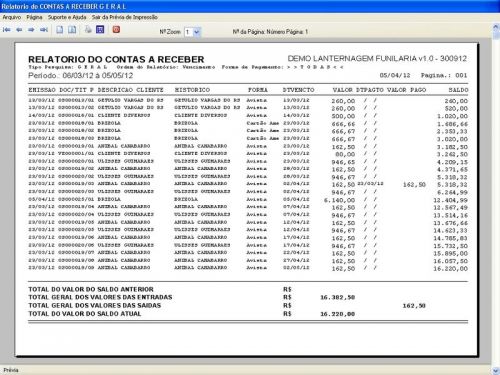500x375 pixels.
Task: Click the DTVENCTO column header
Action: click(x=298, y=90)
